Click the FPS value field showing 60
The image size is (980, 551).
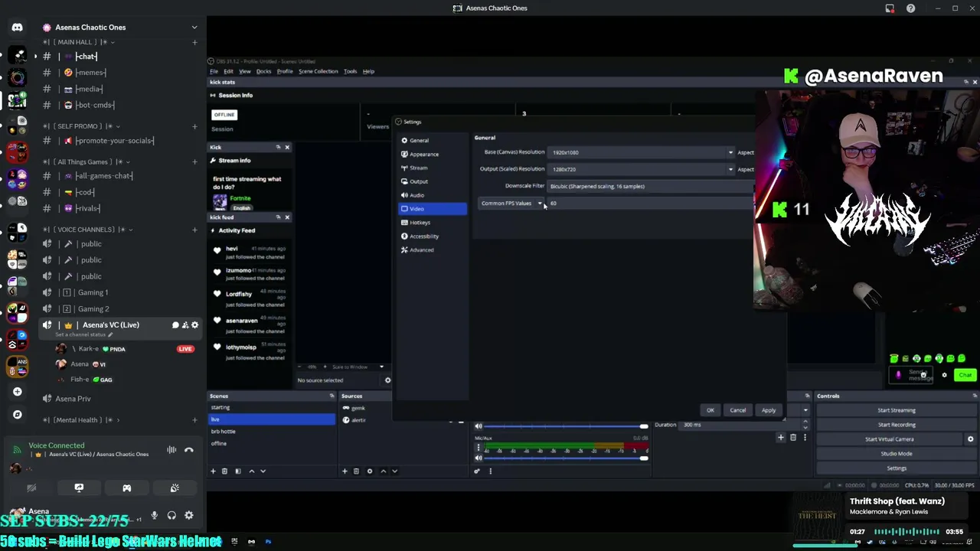tap(651, 204)
